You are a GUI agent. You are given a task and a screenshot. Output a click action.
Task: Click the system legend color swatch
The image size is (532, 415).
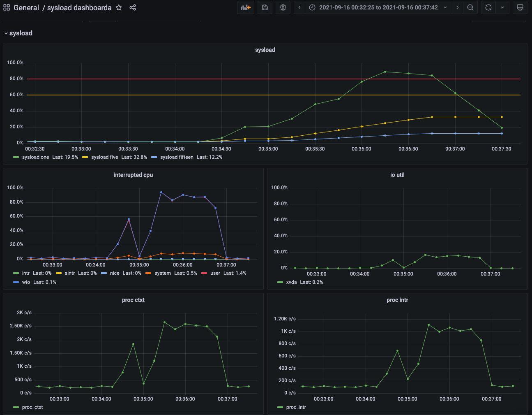(148, 273)
